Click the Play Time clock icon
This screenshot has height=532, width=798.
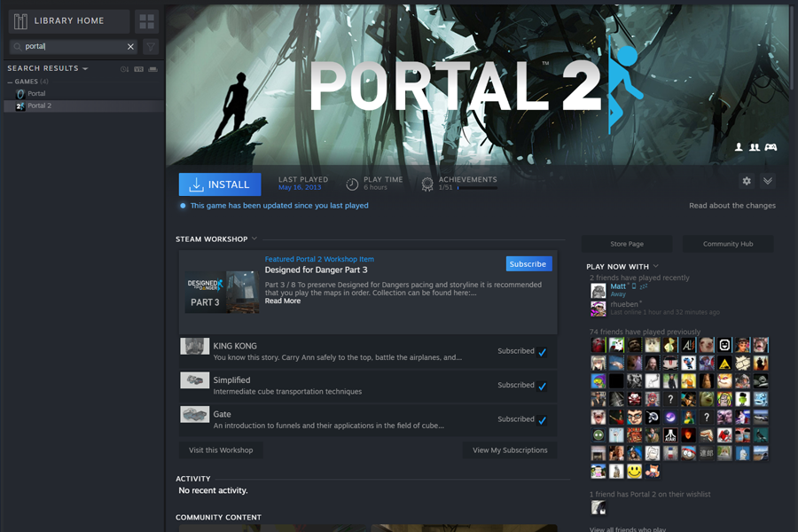(352, 184)
